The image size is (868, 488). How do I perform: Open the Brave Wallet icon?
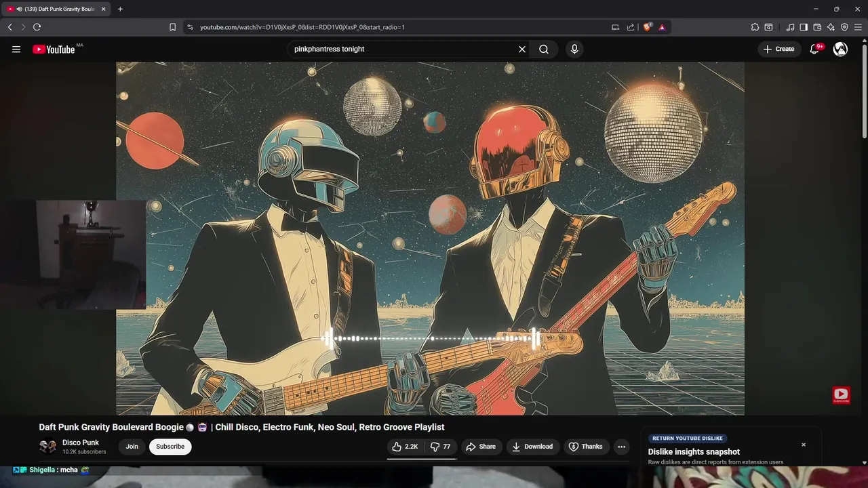point(817,27)
